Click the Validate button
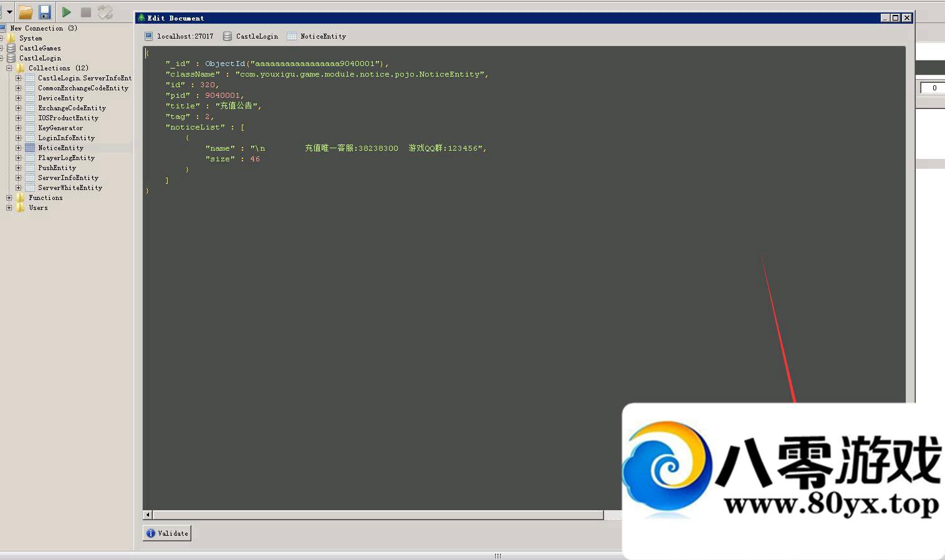Viewport: 945px width, 560px height. [167, 533]
